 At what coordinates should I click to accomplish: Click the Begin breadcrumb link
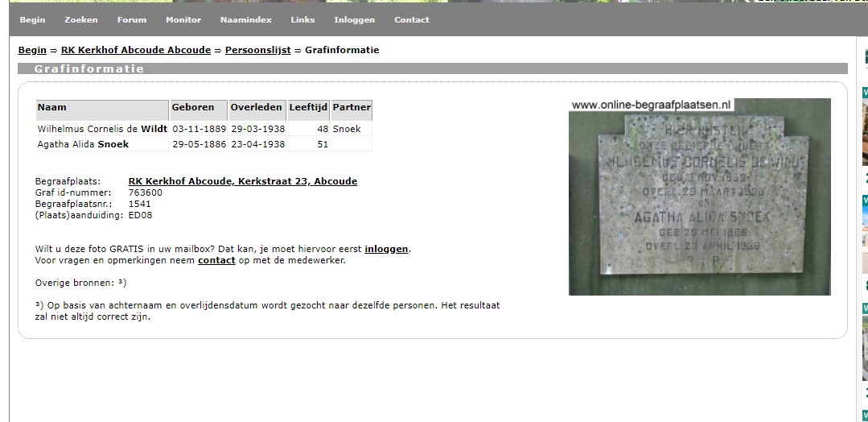point(32,50)
